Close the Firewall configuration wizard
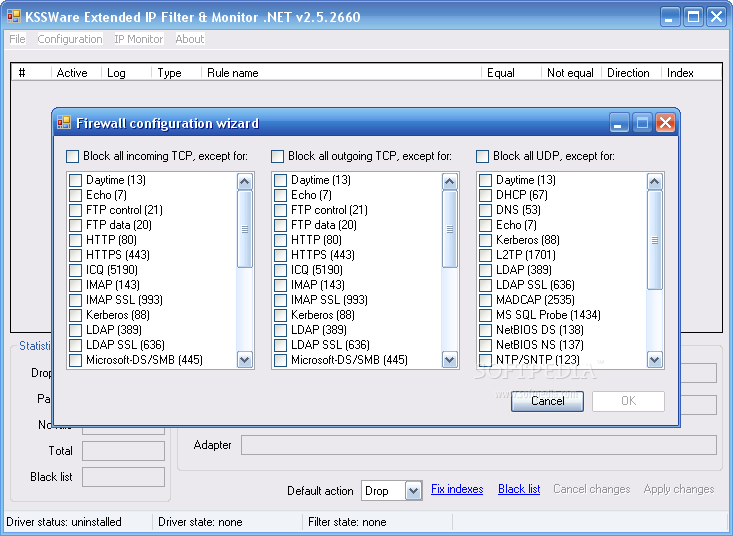Screen dimensions: 733x536 click(665, 123)
